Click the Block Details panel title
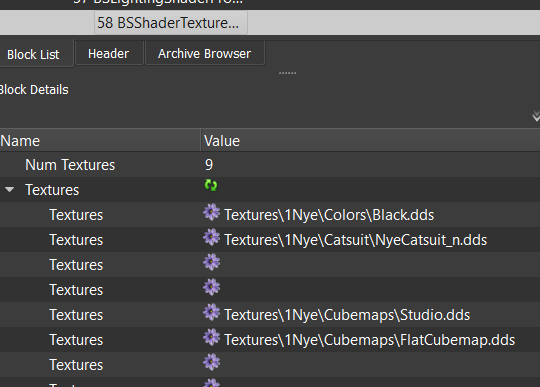 (x=34, y=90)
